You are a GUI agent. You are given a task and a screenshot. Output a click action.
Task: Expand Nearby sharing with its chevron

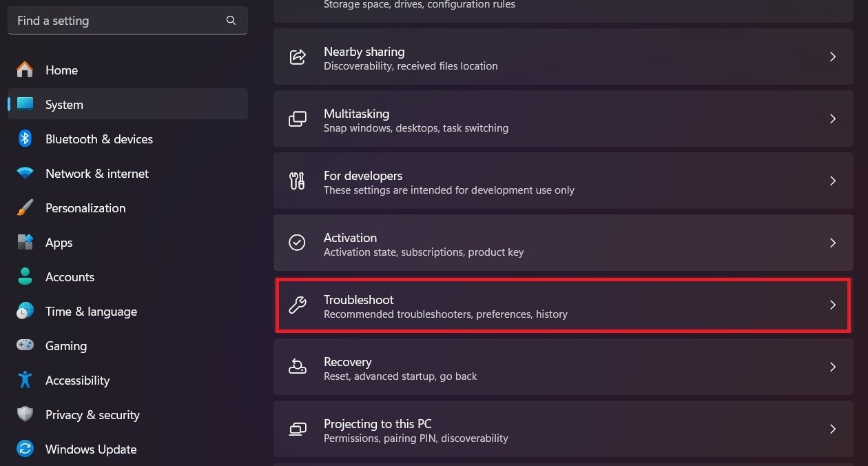coord(833,57)
